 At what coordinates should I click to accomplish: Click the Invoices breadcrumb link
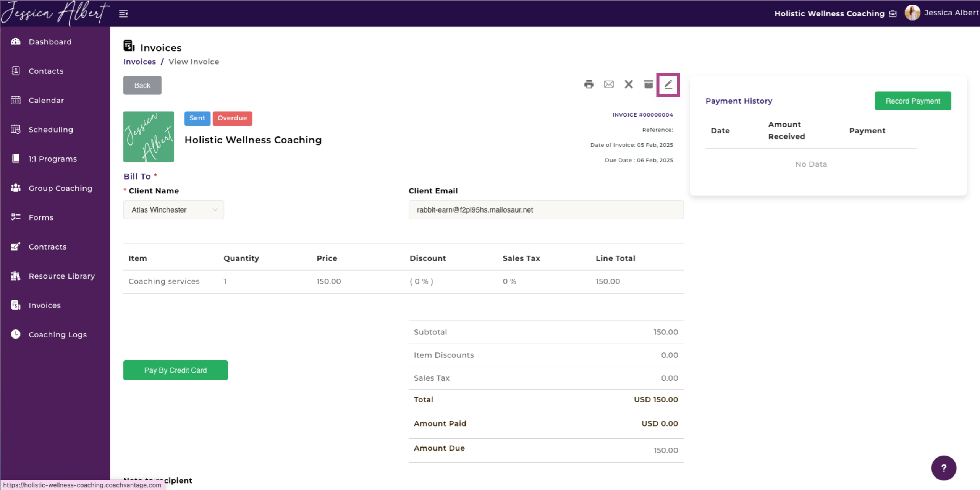coord(139,62)
